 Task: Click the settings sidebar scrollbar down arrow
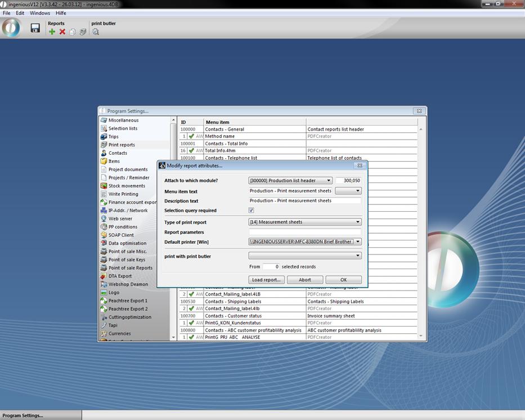tap(173, 337)
